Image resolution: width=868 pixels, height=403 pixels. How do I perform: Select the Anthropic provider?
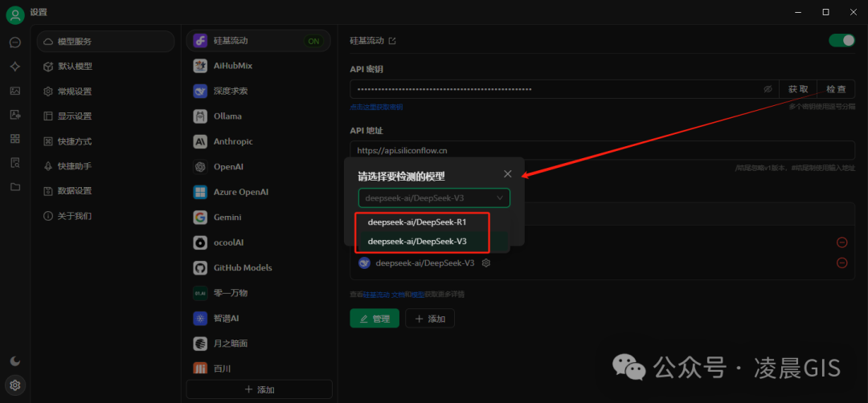(259, 141)
